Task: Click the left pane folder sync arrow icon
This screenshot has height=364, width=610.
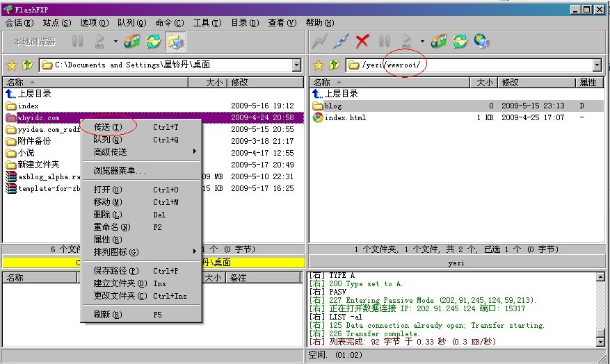Action: point(132,41)
